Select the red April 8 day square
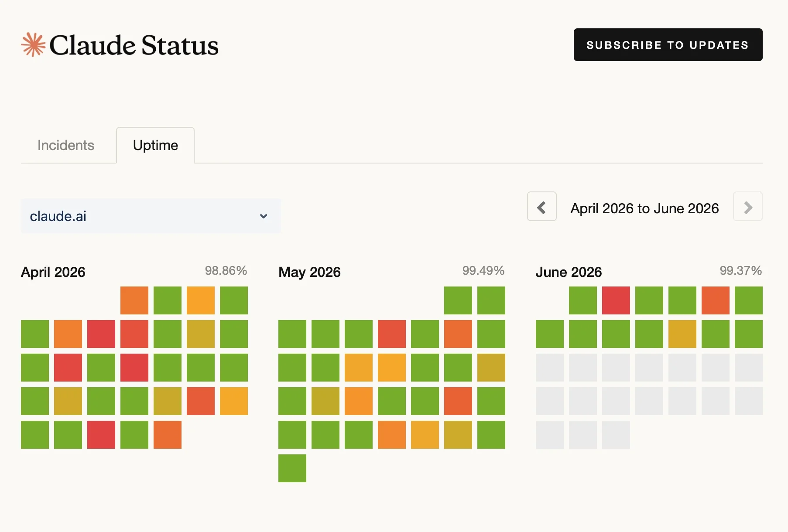Image resolution: width=788 pixels, height=532 pixels. click(x=134, y=334)
